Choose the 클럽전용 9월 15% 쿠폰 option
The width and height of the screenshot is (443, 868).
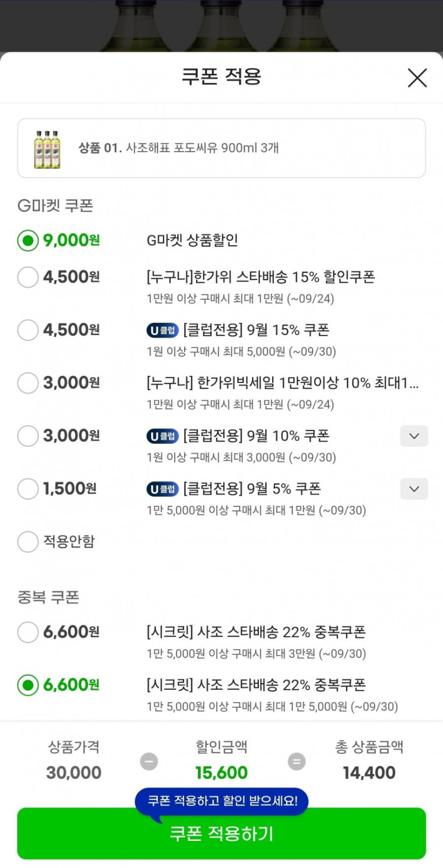pyautogui.click(x=28, y=330)
